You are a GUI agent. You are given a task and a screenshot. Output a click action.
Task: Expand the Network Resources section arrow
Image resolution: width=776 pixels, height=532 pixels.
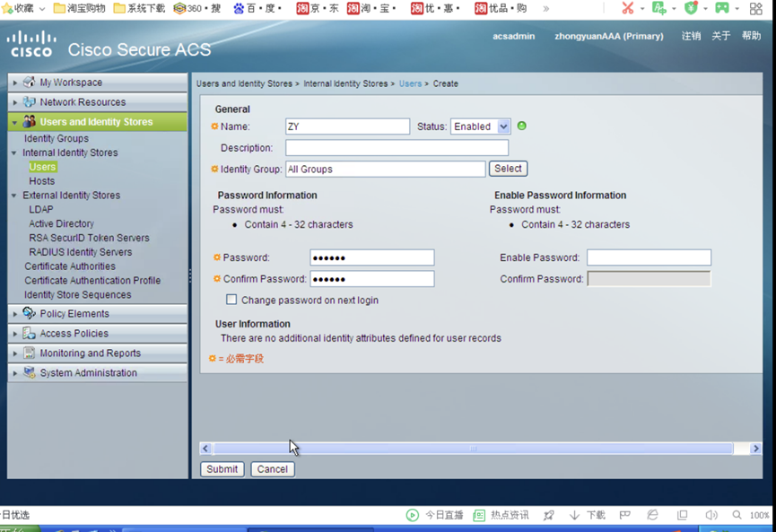15,102
